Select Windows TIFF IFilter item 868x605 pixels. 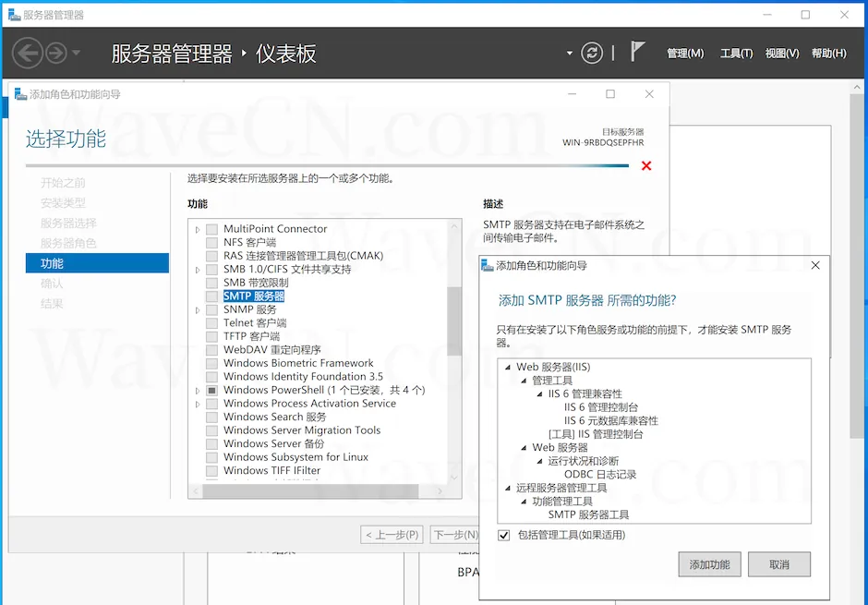pos(272,470)
